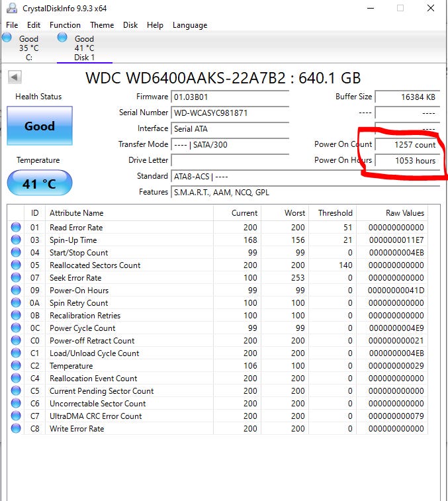Go to previous disk with left arrow

(15, 77)
